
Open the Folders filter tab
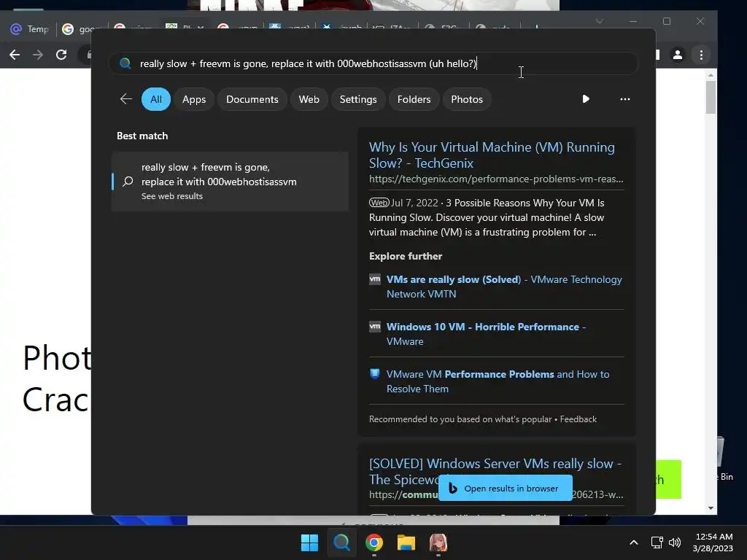(414, 99)
